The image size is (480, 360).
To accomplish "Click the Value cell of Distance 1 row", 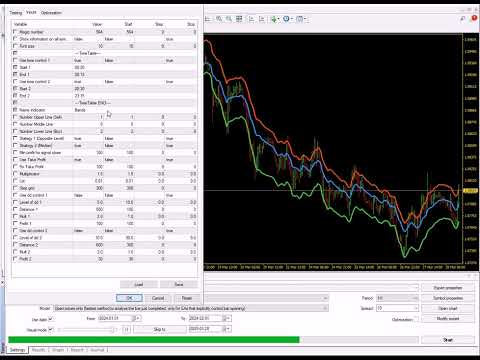I will [88, 209].
